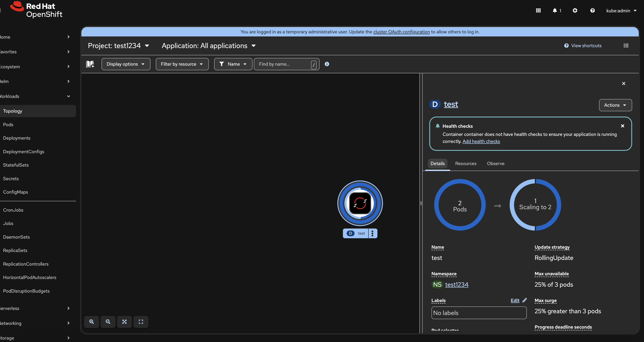Image resolution: width=644 pixels, height=342 pixels.
Task: Open the quick start catalog book icon
Action: click(90, 64)
